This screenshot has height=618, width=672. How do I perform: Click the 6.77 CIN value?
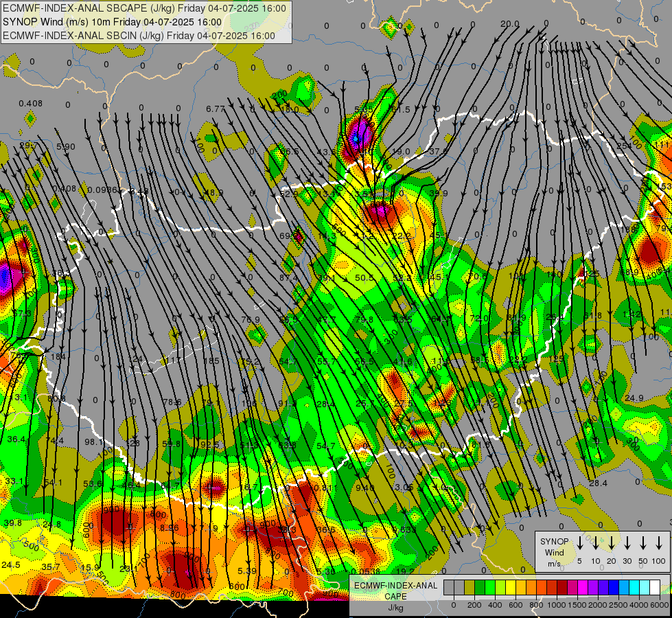[x=215, y=109]
